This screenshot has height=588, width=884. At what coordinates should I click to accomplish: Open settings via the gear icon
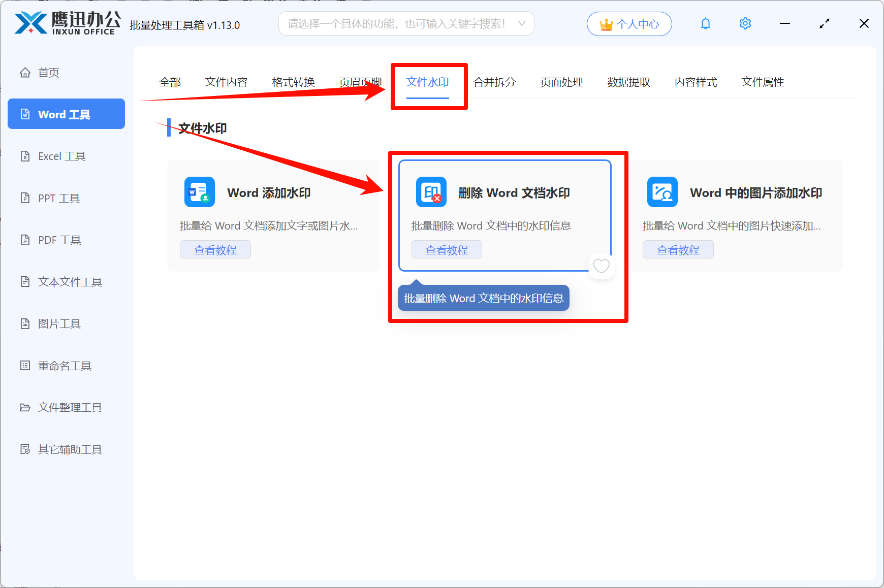[x=745, y=24]
